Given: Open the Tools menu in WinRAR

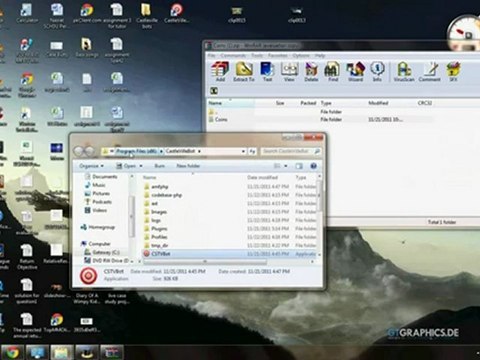Looking at the screenshot, I should coord(257,55).
